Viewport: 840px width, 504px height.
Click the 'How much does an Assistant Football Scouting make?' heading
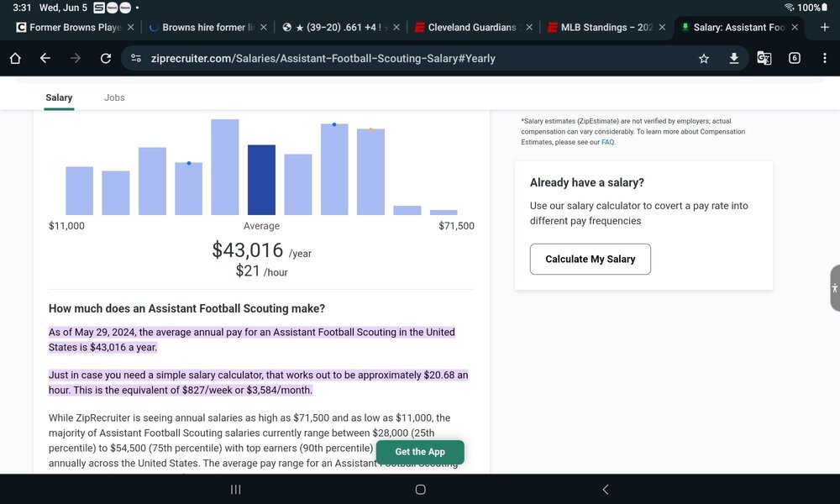(x=187, y=308)
